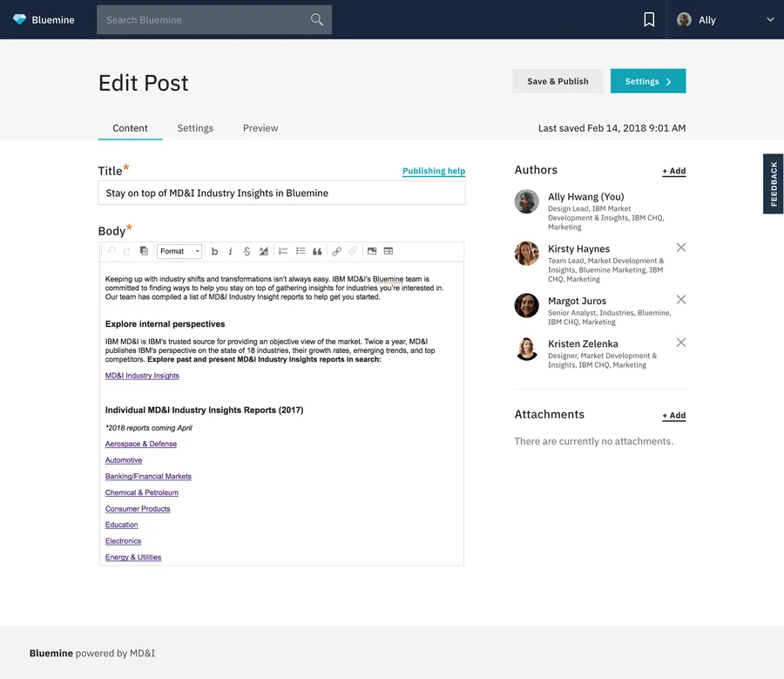This screenshot has height=679, width=784.
Task: Open the Automotive link
Action: point(124,460)
